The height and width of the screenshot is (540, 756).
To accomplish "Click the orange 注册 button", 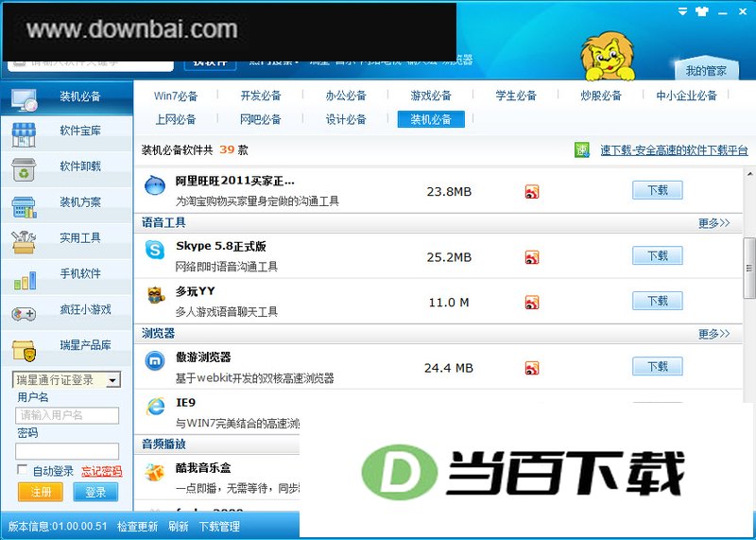I will (x=41, y=492).
